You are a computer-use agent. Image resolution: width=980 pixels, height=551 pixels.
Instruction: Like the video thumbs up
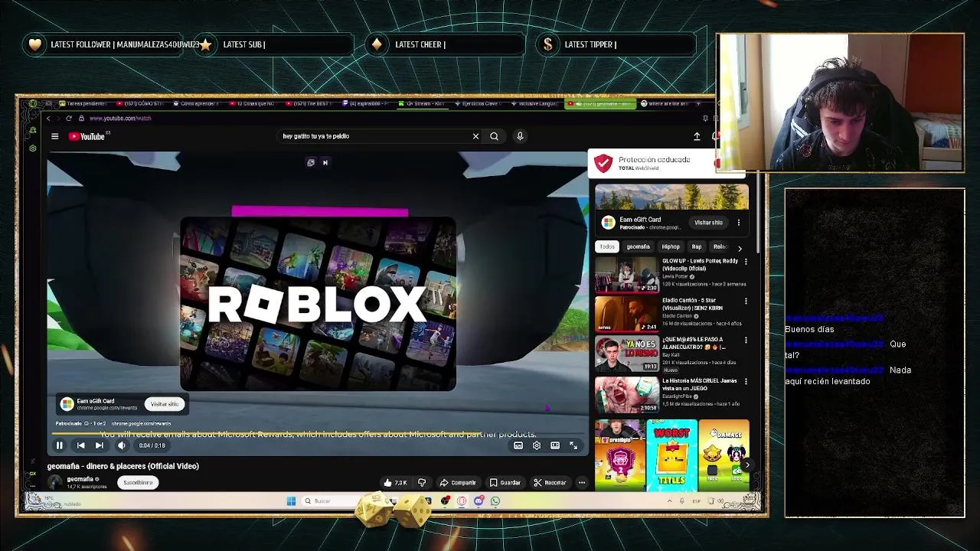396,483
